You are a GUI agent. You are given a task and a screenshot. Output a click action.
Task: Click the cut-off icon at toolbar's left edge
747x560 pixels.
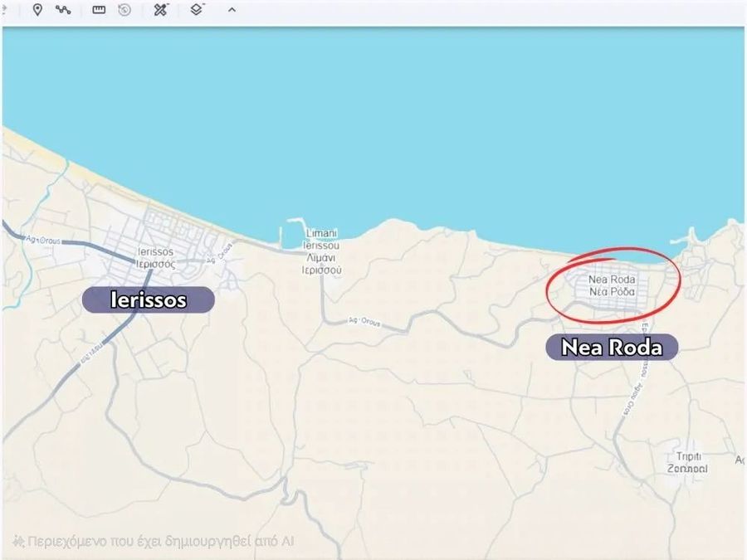pyautogui.click(x=4, y=10)
